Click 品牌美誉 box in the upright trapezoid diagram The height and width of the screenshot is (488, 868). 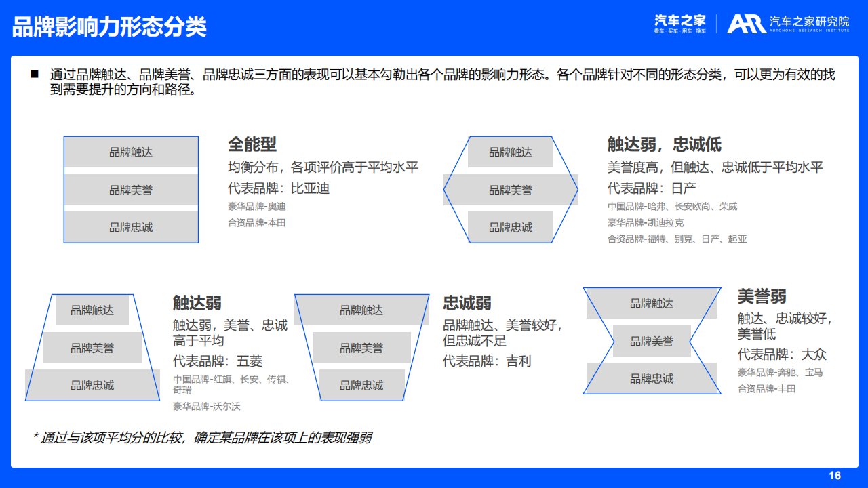pos(92,348)
